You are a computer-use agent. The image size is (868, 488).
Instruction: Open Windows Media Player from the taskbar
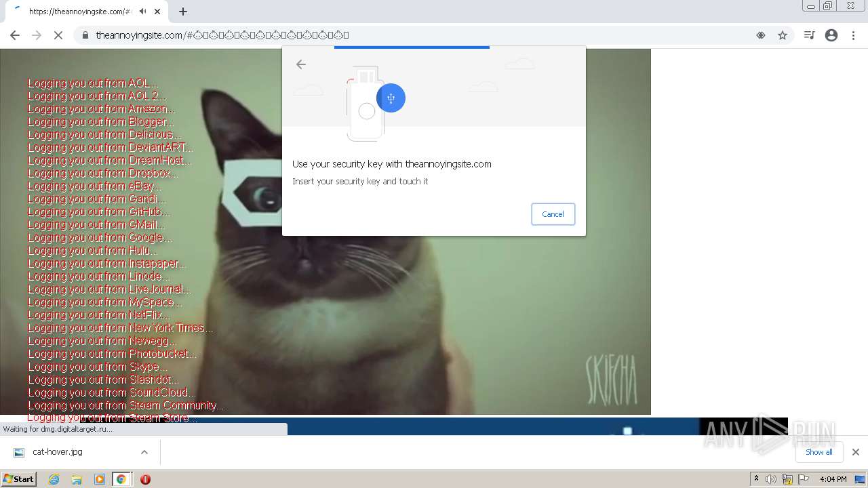pos(99,479)
